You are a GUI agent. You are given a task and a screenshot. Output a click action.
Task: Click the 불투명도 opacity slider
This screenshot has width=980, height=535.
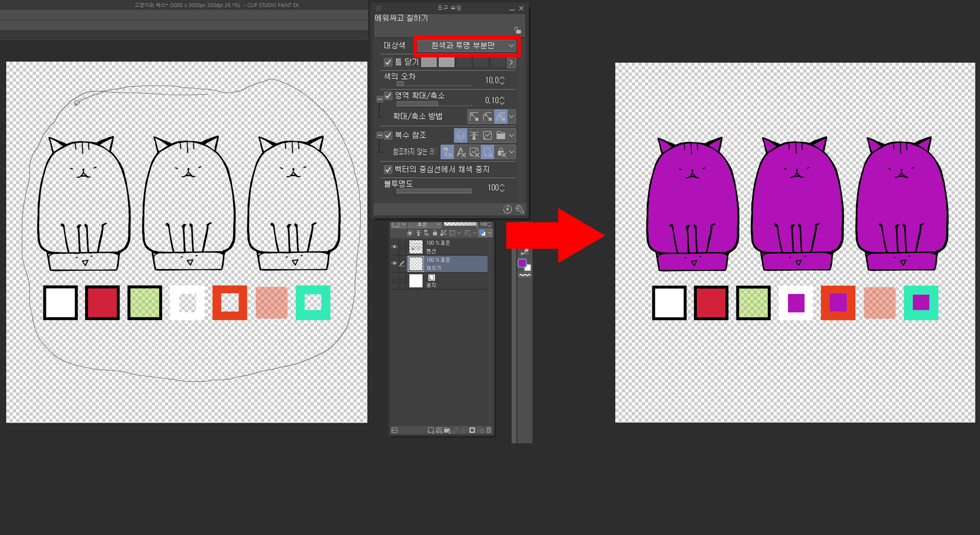(x=434, y=191)
